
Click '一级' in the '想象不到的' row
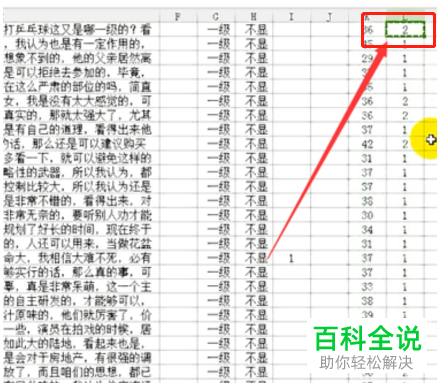click(x=218, y=58)
